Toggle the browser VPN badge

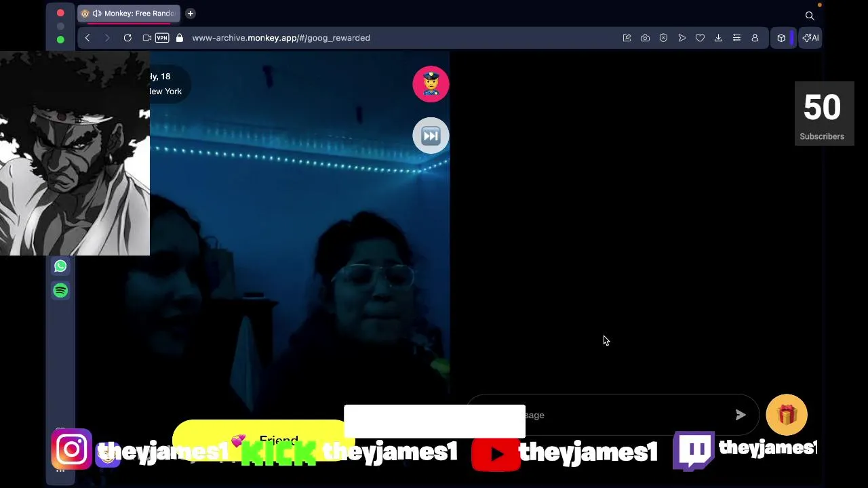pos(162,38)
